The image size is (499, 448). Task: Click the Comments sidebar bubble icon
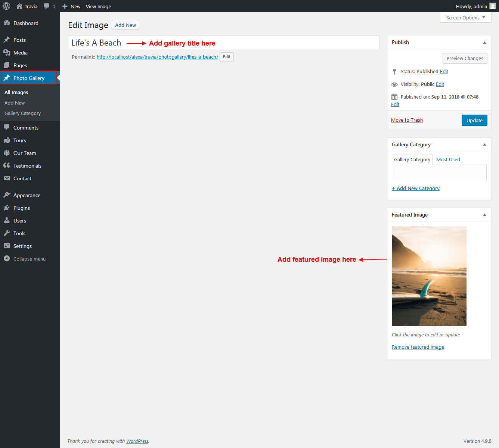click(x=7, y=127)
